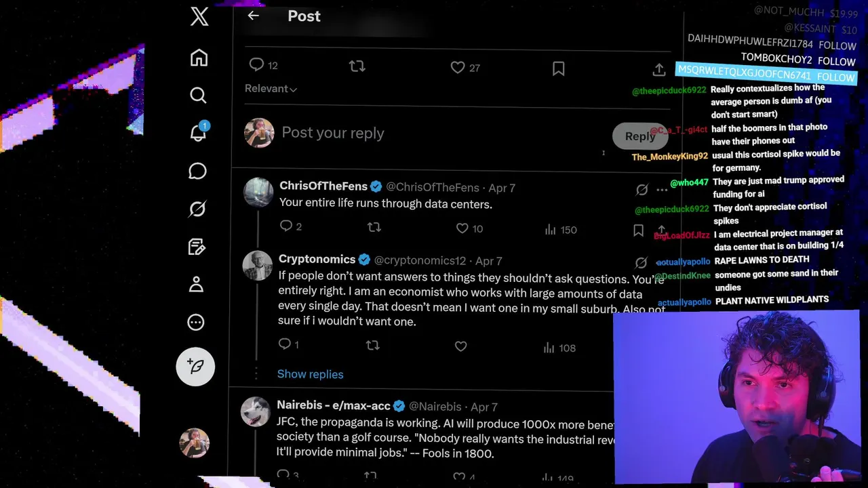Like the Cryptonomics reply

pyautogui.click(x=461, y=346)
